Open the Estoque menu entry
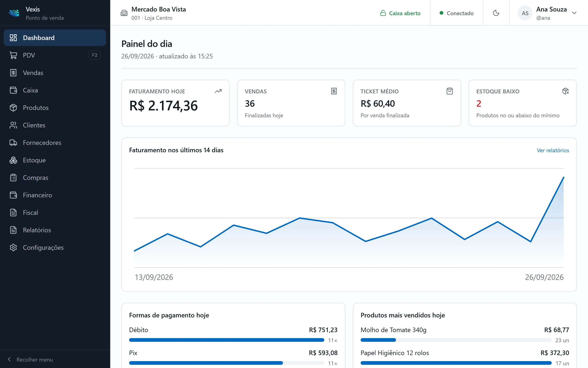 (55, 160)
